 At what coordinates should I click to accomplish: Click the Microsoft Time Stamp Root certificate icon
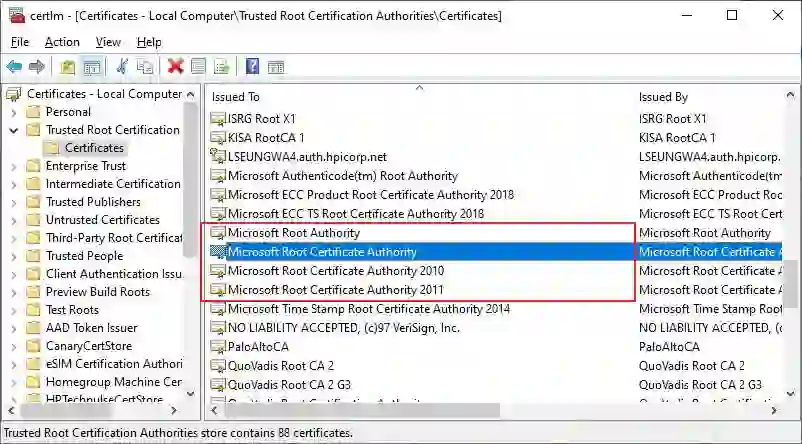pos(218,309)
